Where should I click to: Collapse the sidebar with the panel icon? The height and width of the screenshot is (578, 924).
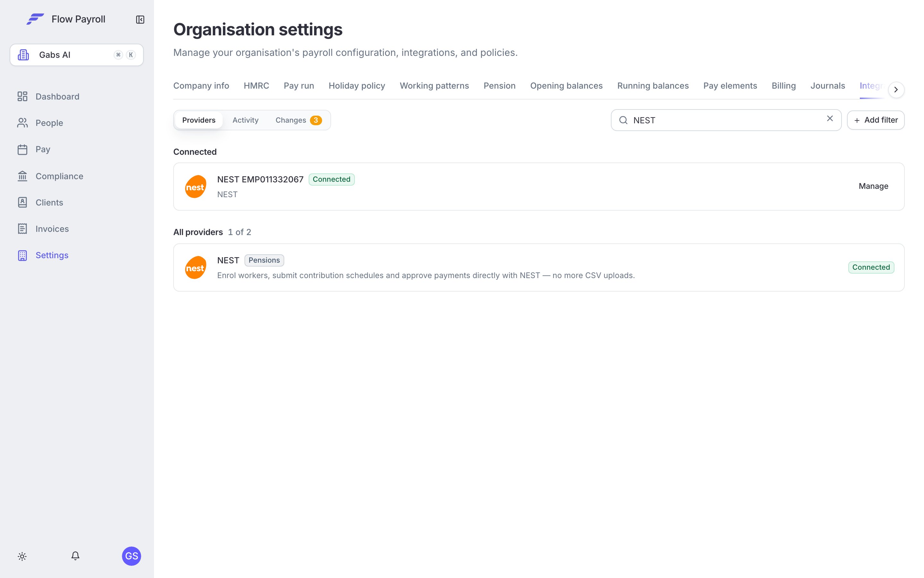[x=140, y=20]
